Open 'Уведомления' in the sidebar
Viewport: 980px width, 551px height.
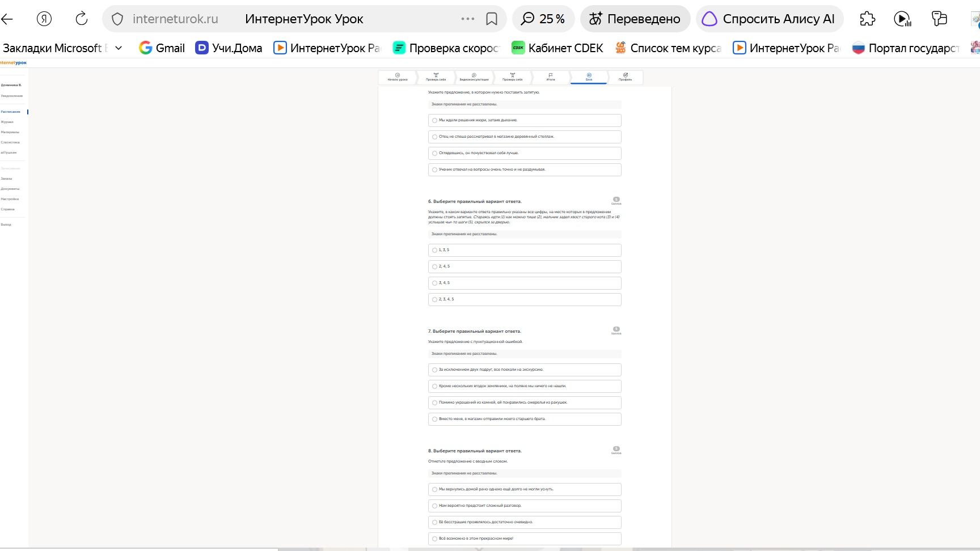click(x=12, y=96)
